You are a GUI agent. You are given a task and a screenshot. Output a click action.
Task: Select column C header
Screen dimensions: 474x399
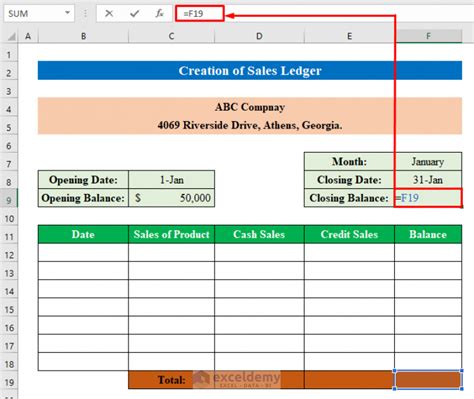coord(171,36)
